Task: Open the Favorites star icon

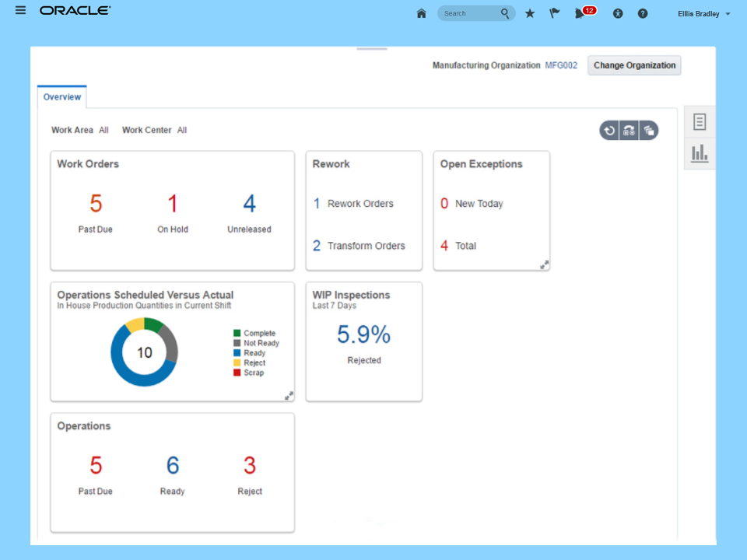Action: click(x=530, y=13)
